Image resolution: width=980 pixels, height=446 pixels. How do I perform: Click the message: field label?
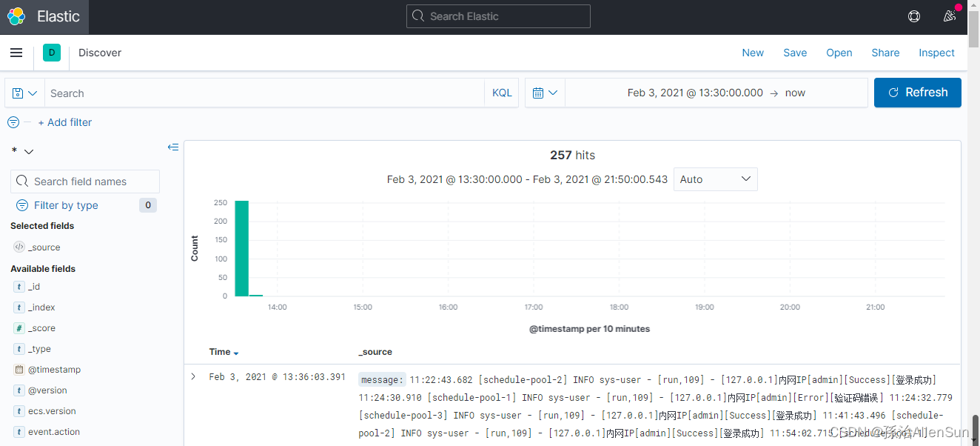click(383, 379)
